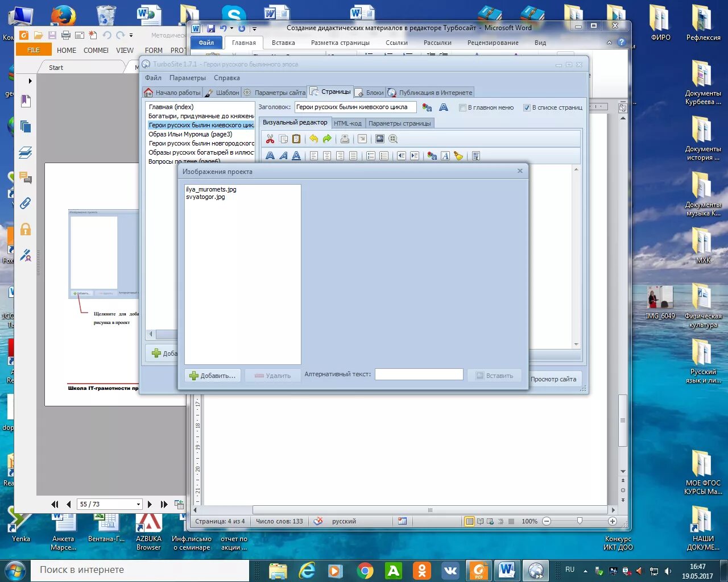This screenshot has width=728, height=582.
Task: Undo with the yellow arrow in TurboSite
Action: [x=313, y=139]
